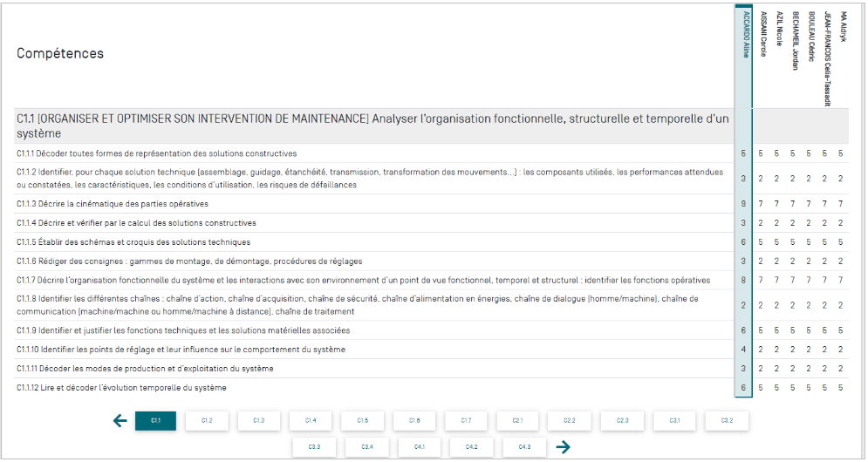
Task: Switch to the C1.2 competence page
Action: click(x=208, y=420)
